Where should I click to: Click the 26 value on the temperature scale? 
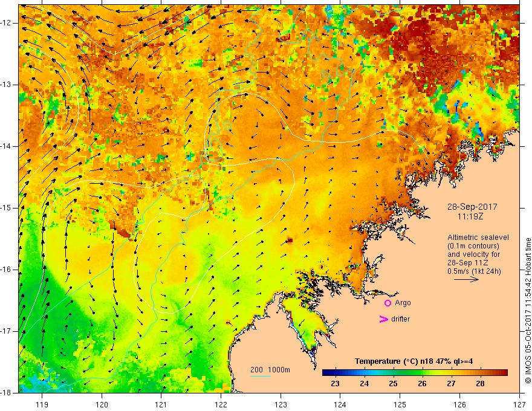(x=422, y=384)
